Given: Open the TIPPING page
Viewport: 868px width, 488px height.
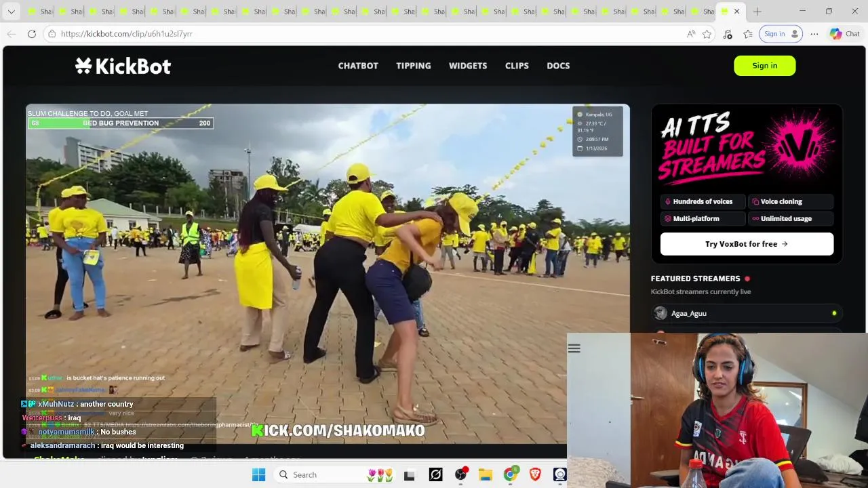Looking at the screenshot, I should 414,66.
